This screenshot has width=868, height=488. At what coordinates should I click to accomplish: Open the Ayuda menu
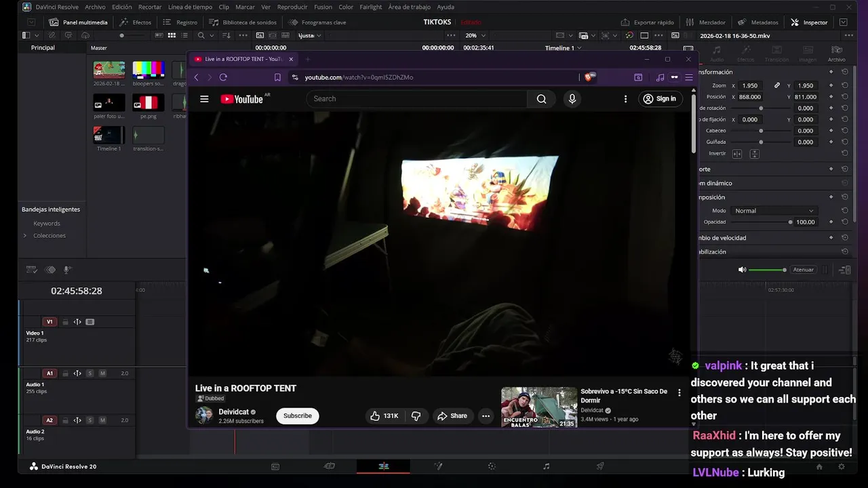point(446,7)
